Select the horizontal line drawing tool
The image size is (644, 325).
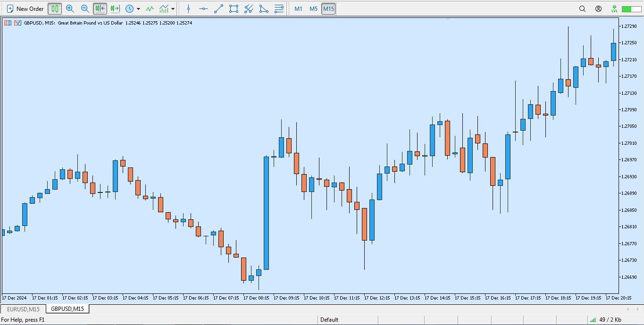pos(203,8)
